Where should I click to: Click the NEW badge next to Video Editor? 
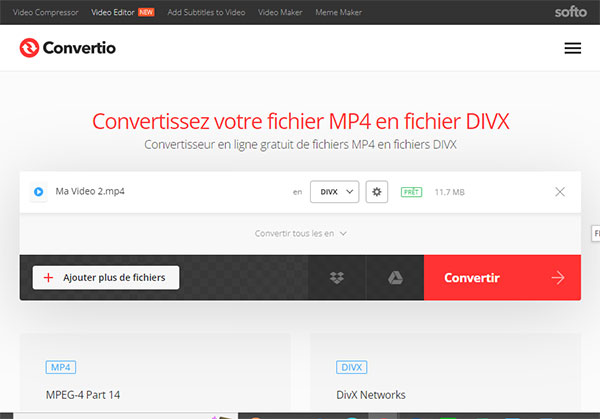click(x=146, y=12)
